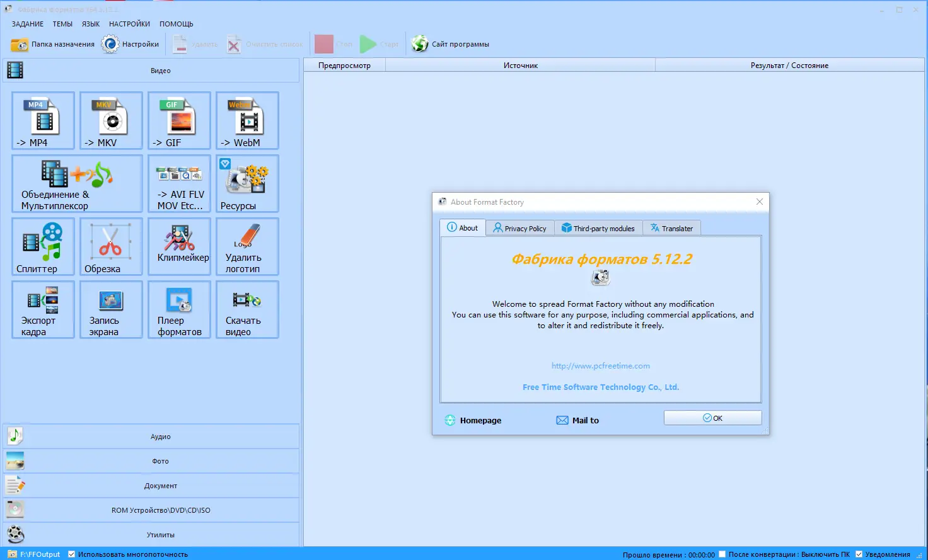Select the Скачать видео downloader tool
Screen dimensions: 928x560
[247, 309]
